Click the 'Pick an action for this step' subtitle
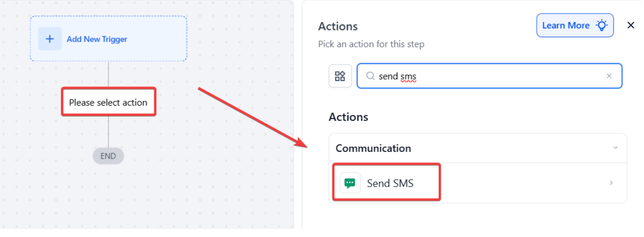 pos(371,44)
